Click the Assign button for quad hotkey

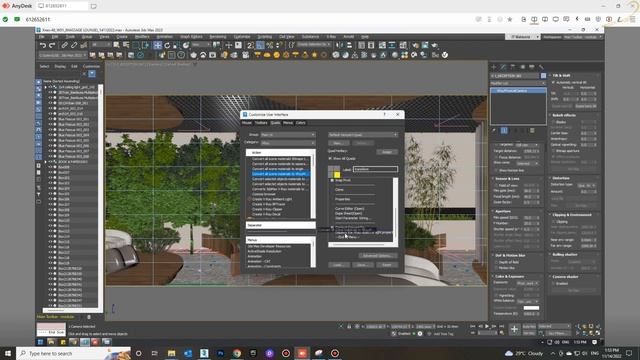(387, 152)
